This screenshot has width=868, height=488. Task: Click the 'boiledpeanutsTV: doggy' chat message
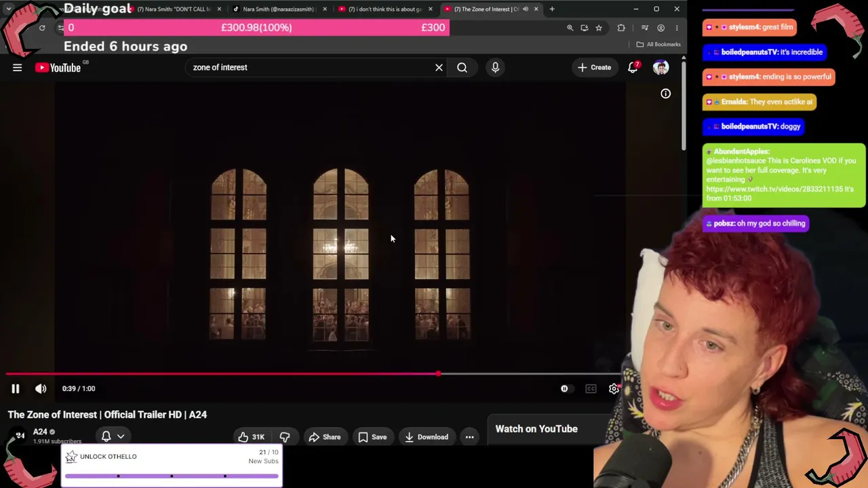(754, 127)
